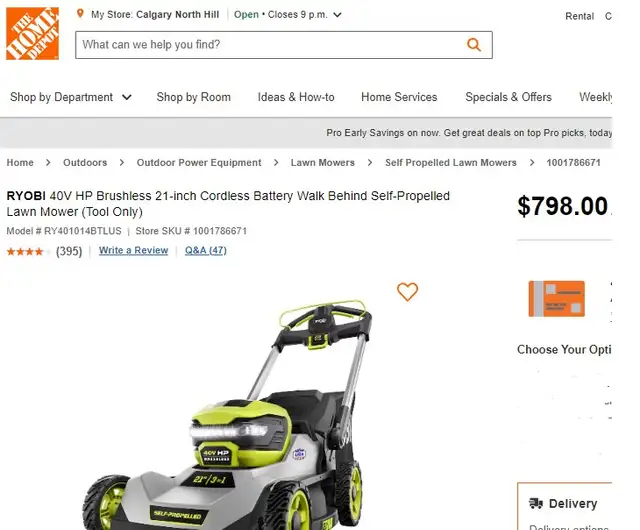
Task: Add mower to wishlist with heart icon
Action: (407, 292)
